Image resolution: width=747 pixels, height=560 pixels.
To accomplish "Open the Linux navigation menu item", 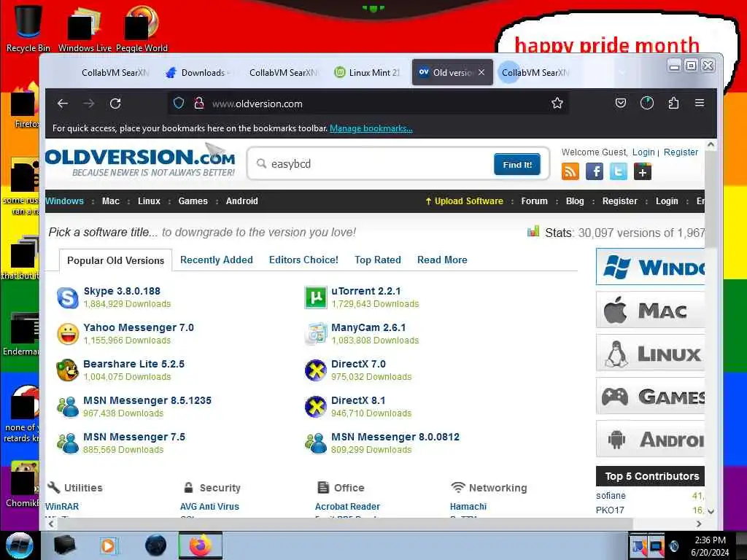I will 149,201.
